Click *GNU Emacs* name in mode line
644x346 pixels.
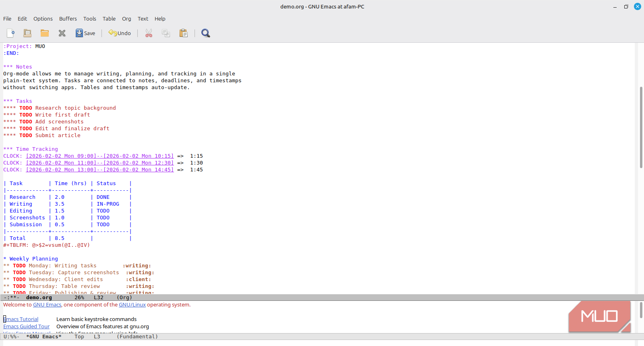tap(44, 337)
